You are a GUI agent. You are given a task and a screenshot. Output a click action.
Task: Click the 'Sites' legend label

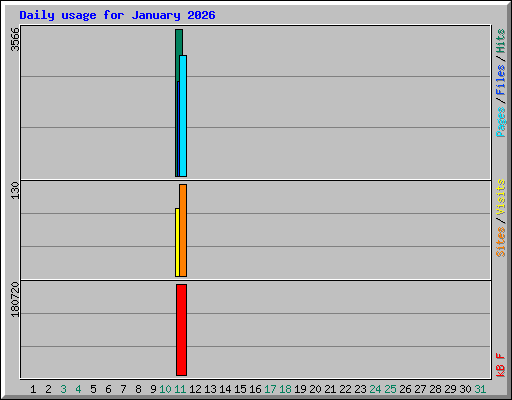click(500, 242)
